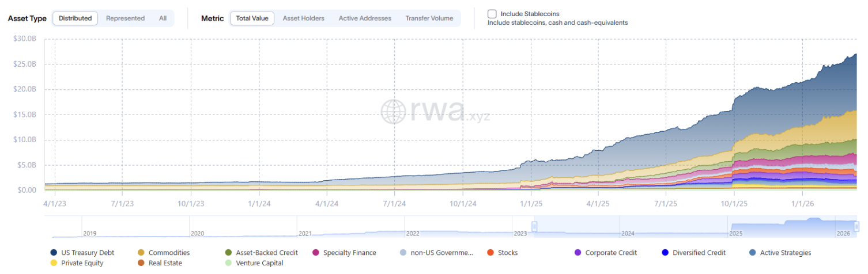Click the Commodities legend color dot
868x274 pixels.
tap(141, 253)
